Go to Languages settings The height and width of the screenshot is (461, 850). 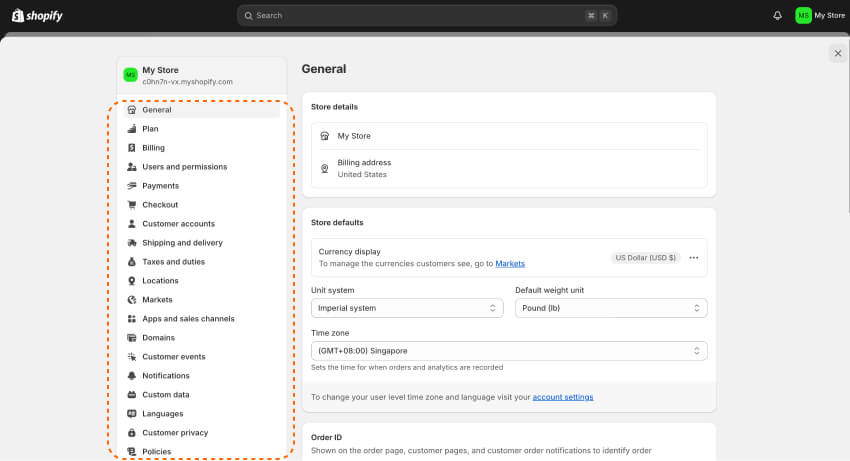point(202,413)
